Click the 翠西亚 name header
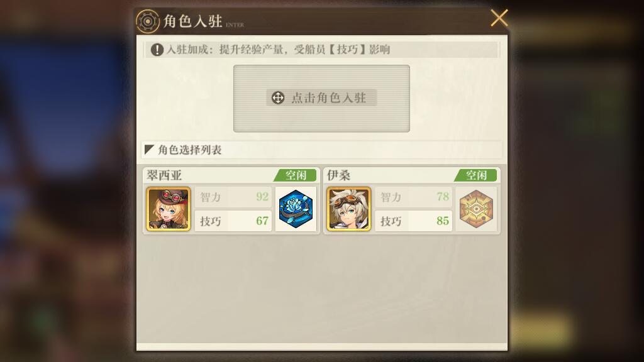644x362 pixels. coord(164,176)
